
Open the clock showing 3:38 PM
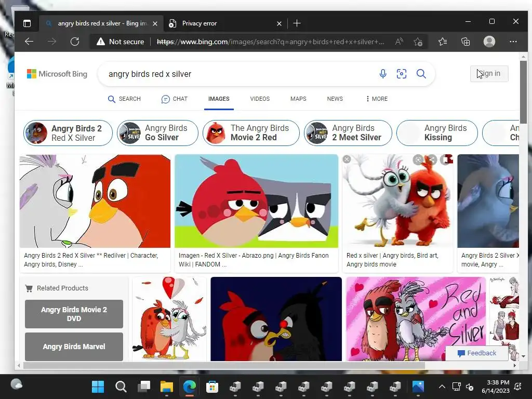pos(496,387)
